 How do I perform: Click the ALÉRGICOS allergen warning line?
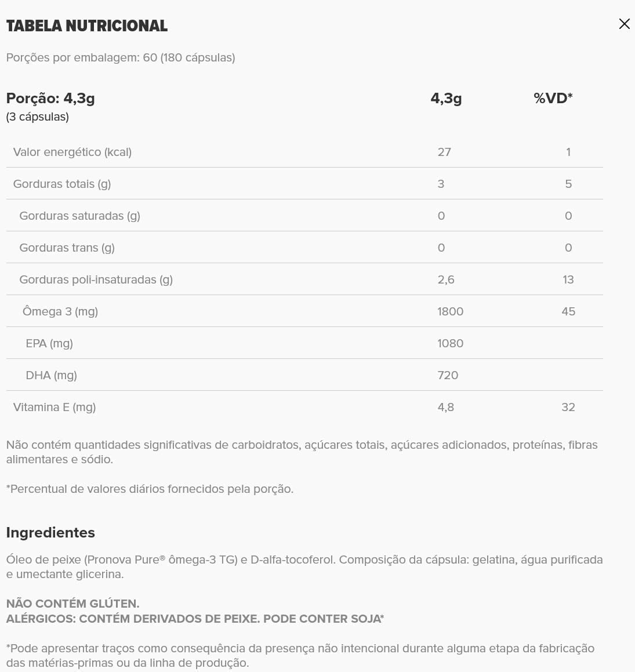(195, 619)
